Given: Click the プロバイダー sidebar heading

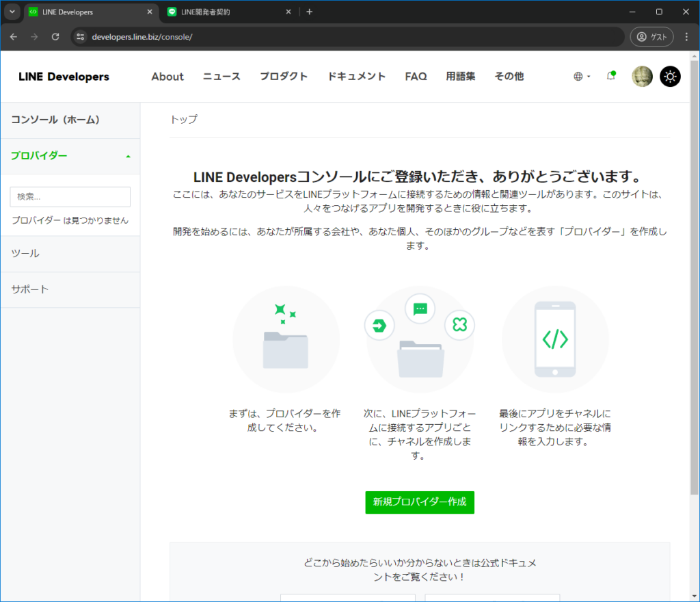Looking at the screenshot, I should [39, 156].
